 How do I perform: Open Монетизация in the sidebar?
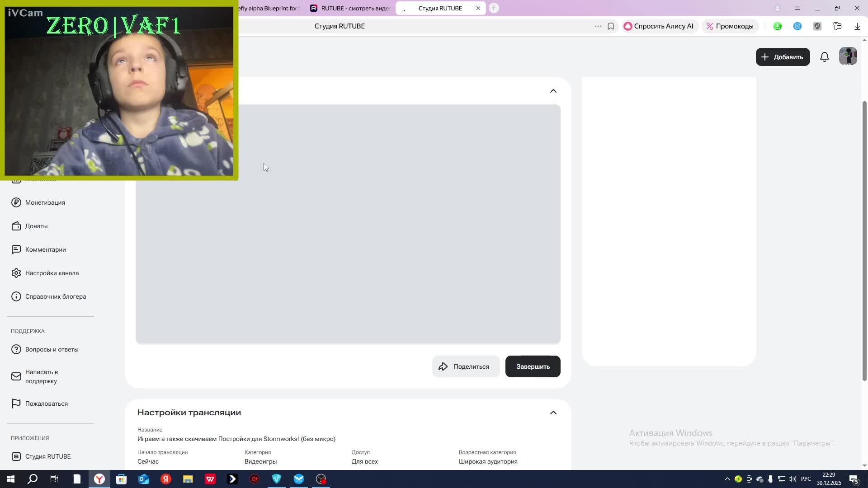tap(45, 202)
